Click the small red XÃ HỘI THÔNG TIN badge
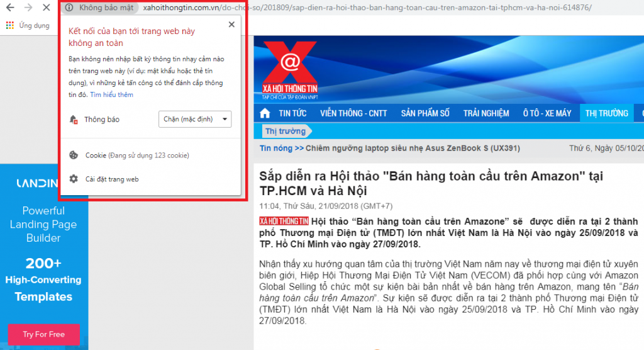644x350 pixels. point(284,222)
